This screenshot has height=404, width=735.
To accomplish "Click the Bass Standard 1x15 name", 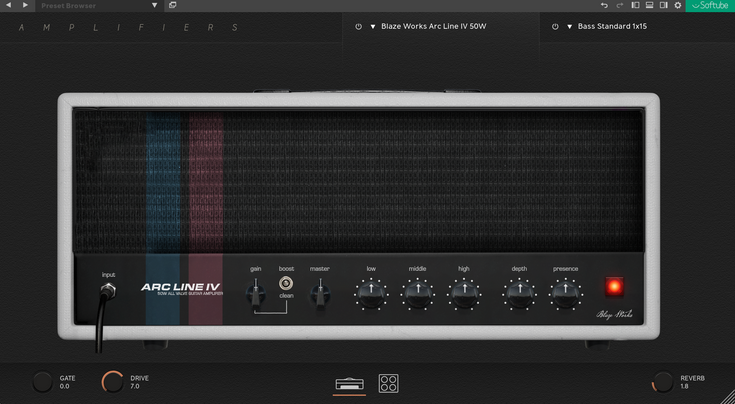I will click(x=612, y=26).
